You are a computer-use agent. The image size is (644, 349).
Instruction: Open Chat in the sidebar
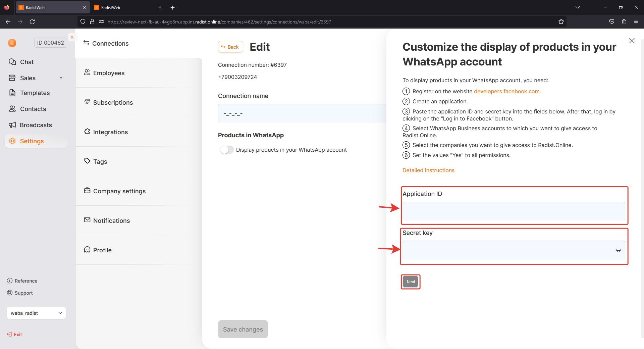coord(27,62)
